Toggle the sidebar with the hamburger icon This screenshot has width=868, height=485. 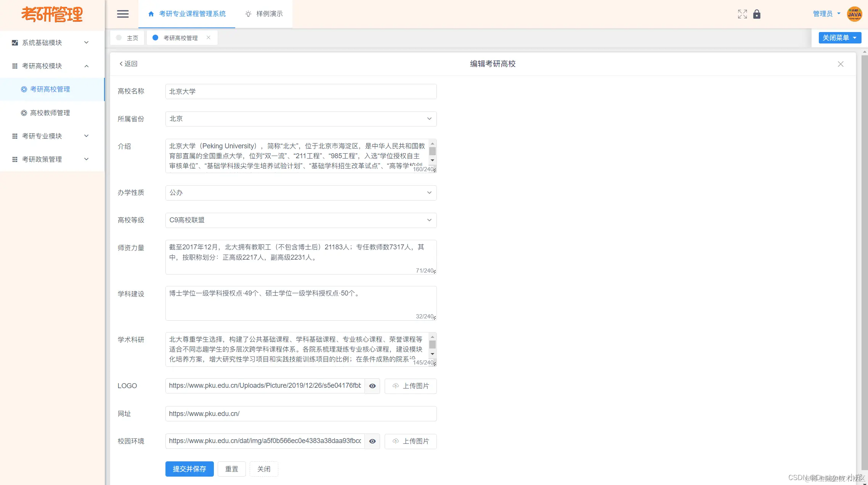click(122, 14)
